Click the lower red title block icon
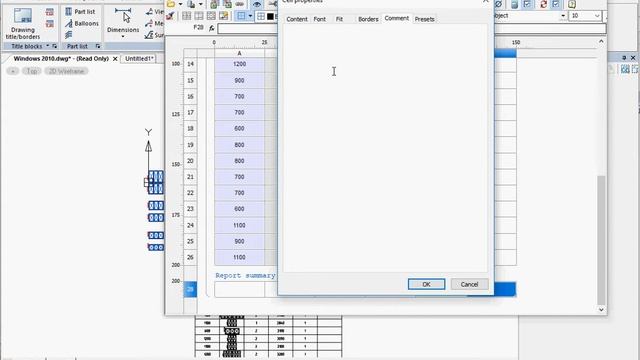640x360 pixels. pos(50,24)
